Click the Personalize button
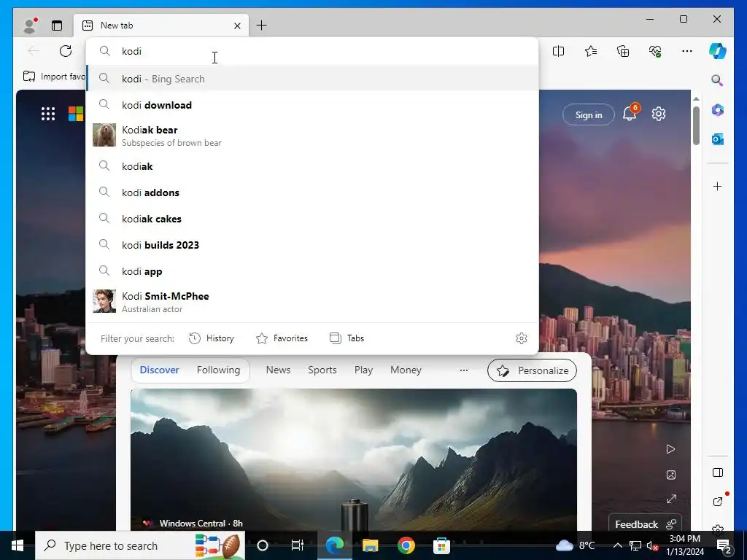The width and height of the screenshot is (747, 560). [532, 370]
